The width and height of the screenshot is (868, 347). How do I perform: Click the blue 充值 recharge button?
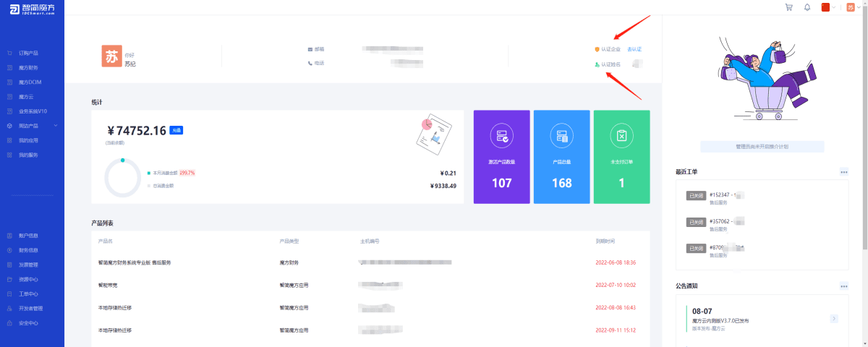click(x=176, y=131)
